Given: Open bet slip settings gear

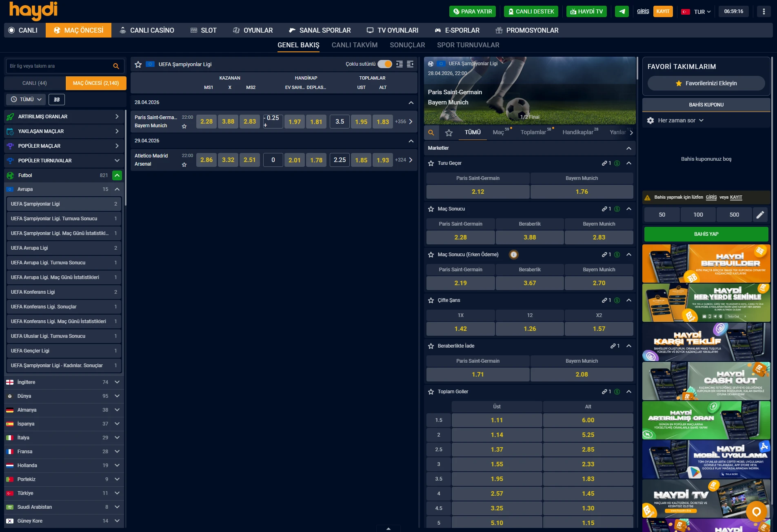Looking at the screenshot, I should (650, 121).
